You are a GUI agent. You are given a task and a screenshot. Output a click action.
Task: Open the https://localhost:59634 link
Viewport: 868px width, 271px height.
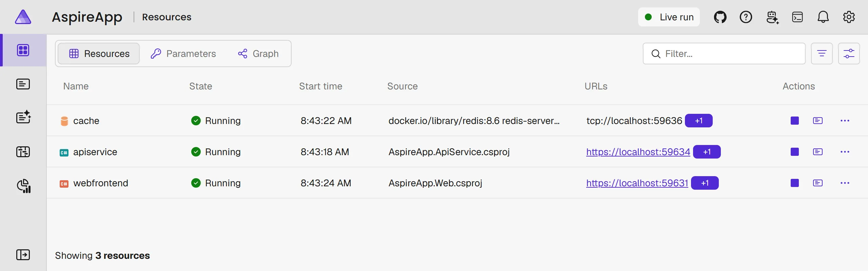pyautogui.click(x=638, y=152)
